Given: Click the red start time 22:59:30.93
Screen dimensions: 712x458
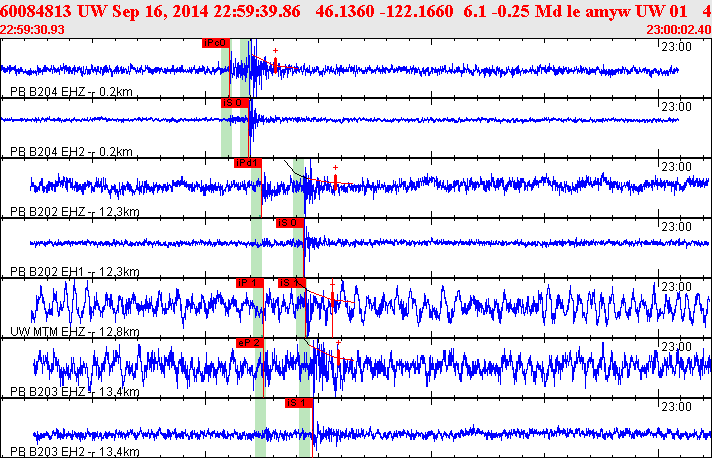Looking at the screenshot, I should 36,30.
